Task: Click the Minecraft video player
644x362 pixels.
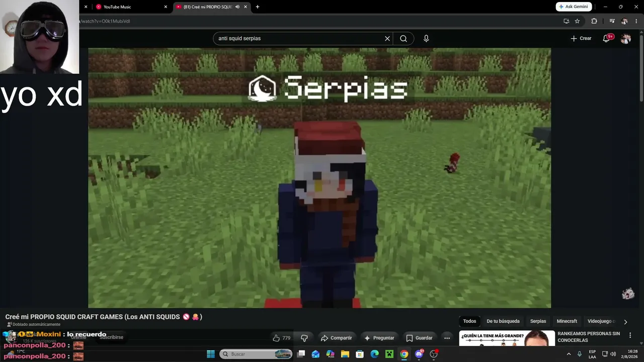Action: pos(319,178)
